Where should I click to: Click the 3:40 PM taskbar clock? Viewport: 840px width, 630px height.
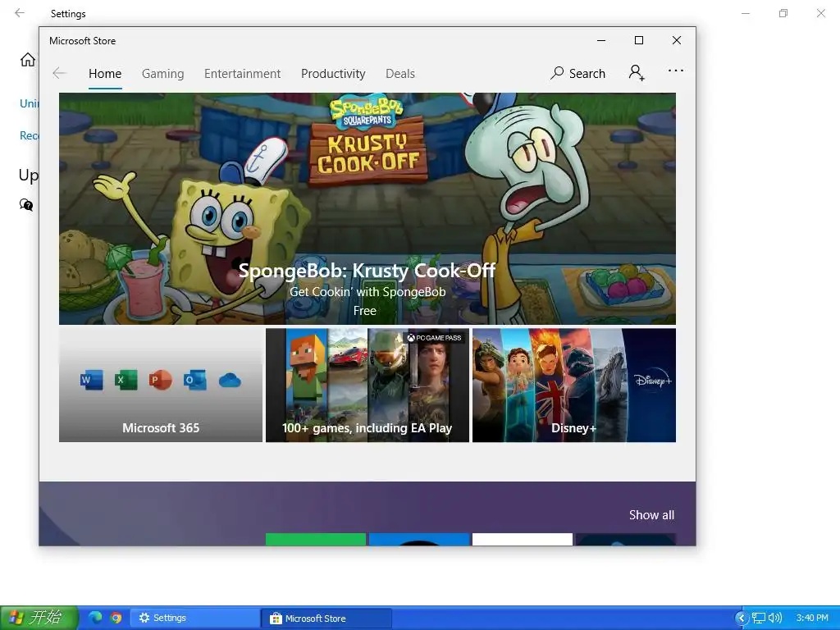[812, 618]
